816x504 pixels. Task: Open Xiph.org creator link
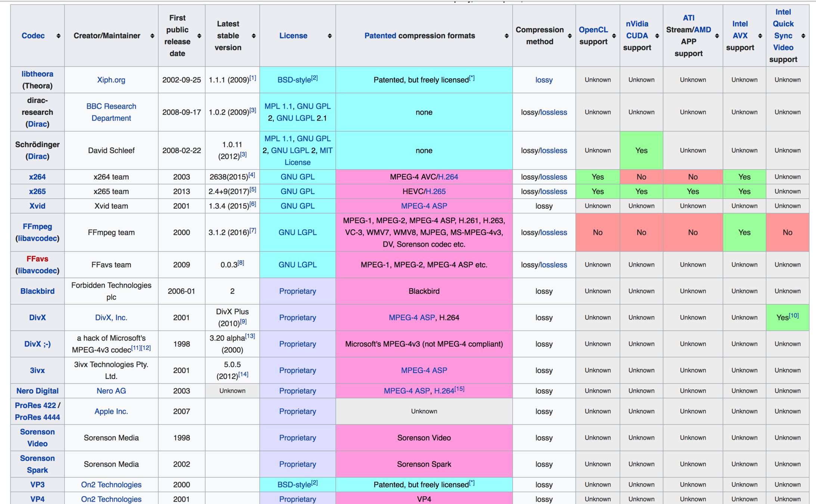pyautogui.click(x=111, y=80)
